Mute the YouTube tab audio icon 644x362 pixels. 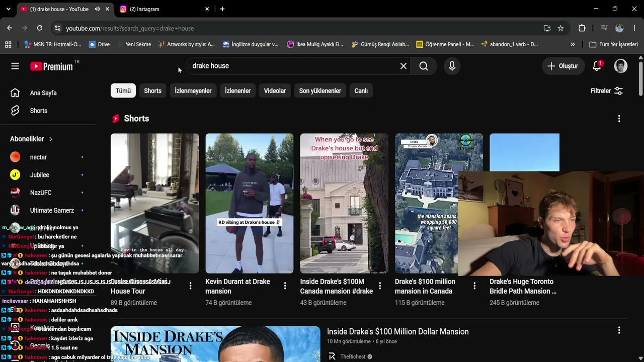click(97, 9)
